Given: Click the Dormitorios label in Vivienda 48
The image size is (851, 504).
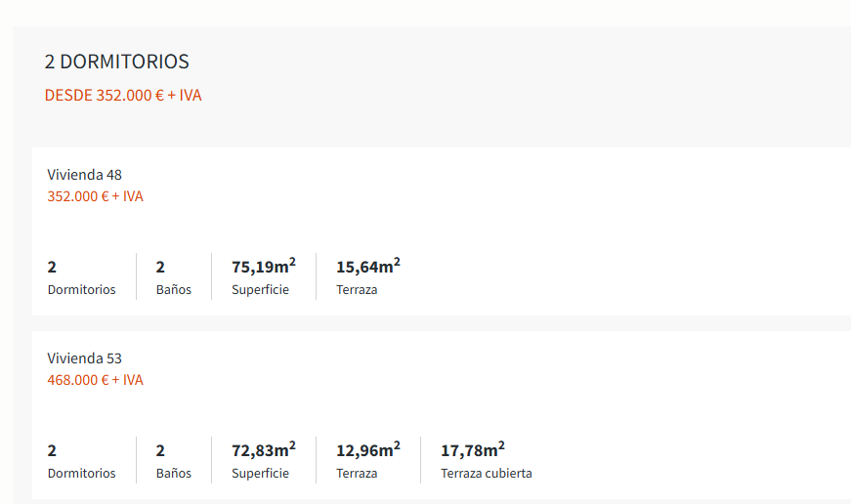Looking at the screenshot, I should tap(81, 290).
